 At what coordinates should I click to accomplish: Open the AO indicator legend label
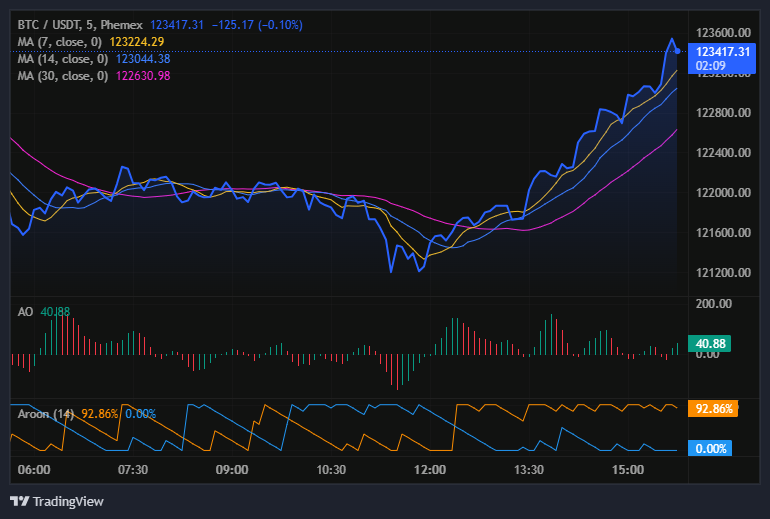coord(26,312)
